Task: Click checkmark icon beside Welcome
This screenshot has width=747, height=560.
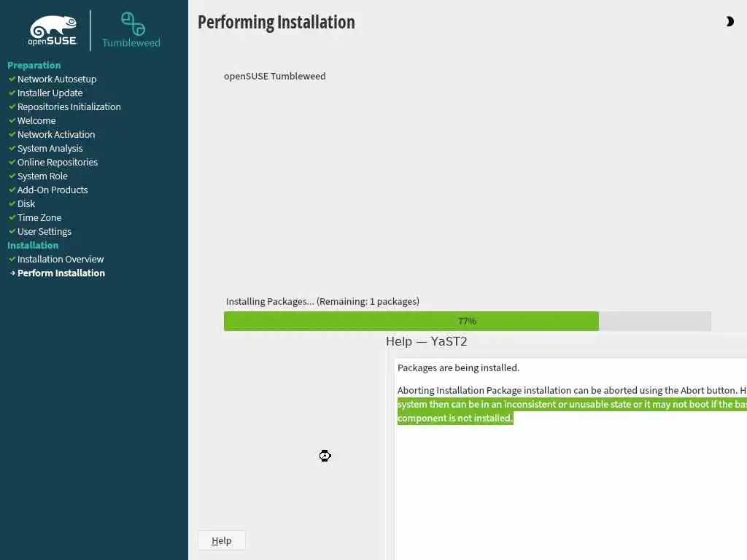Action: pos(12,120)
